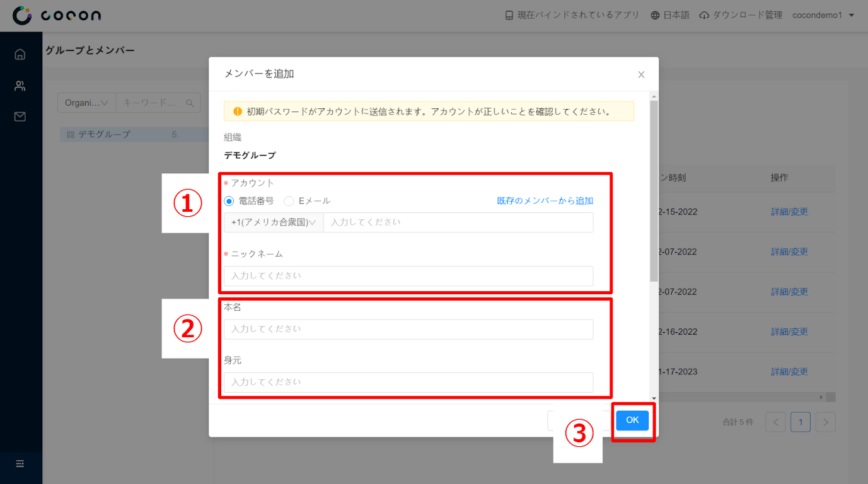The image size is (868, 484).
Task: Close the メンバーを追加 dialog
Action: [x=641, y=74]
